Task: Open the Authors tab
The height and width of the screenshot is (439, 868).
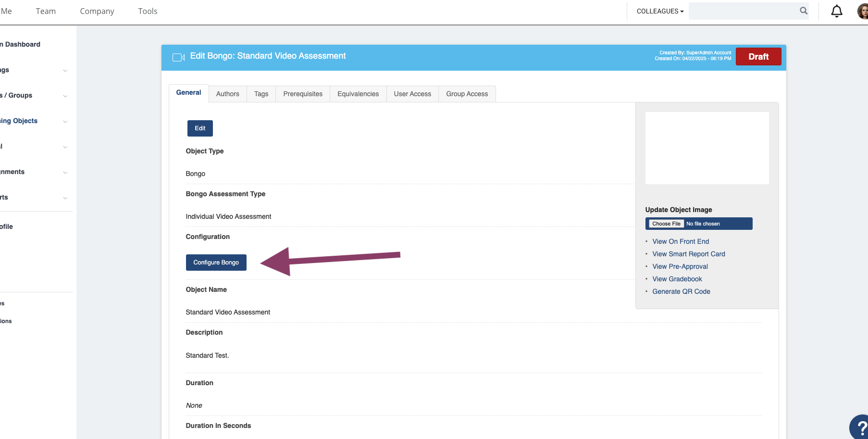Action: coord(228,94)
